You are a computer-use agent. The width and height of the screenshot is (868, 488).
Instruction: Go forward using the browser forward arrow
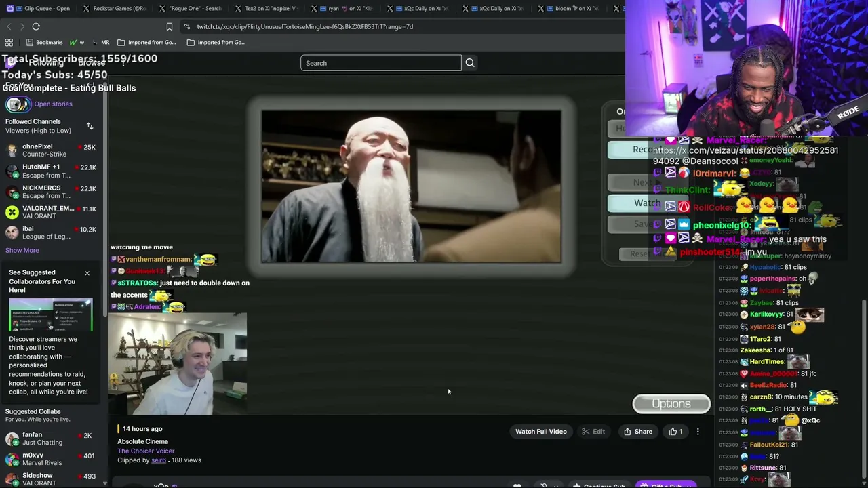tap(22, 26)
